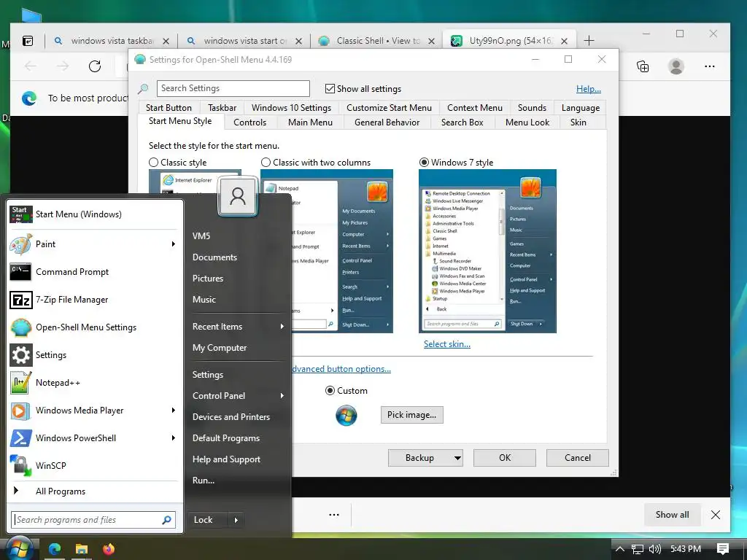The width and height of the screenshot is (747, 560).
Task: Click the Windows start orb on taskbar
Action: pos(18,548)
